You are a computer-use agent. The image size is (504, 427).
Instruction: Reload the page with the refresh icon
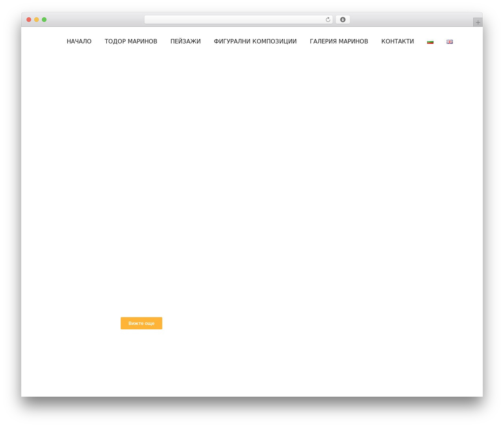point(328,20)
